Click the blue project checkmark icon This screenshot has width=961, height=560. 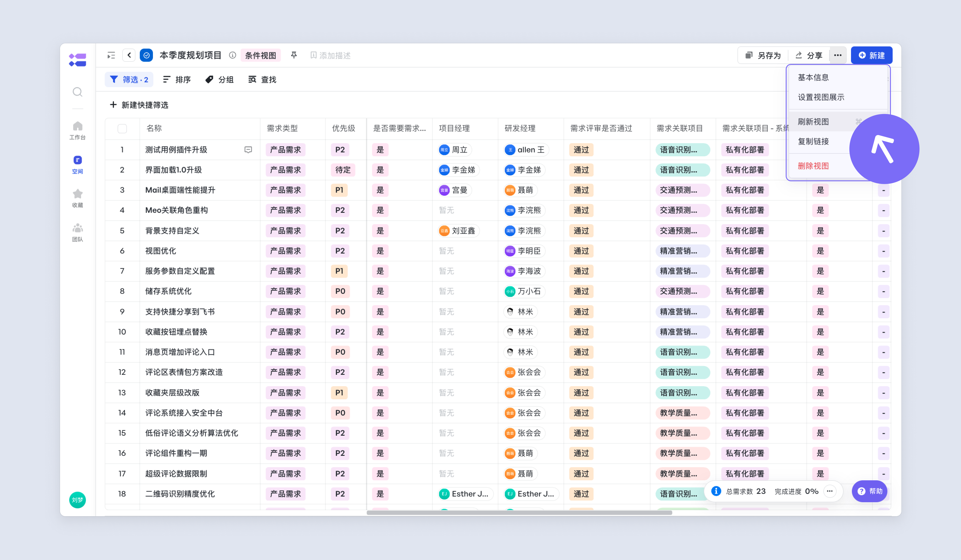[146, 55]
